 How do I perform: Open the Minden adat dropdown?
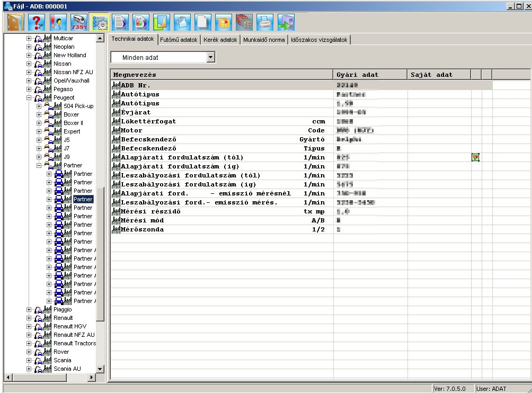pyautogui.click(x=210, y=57)
